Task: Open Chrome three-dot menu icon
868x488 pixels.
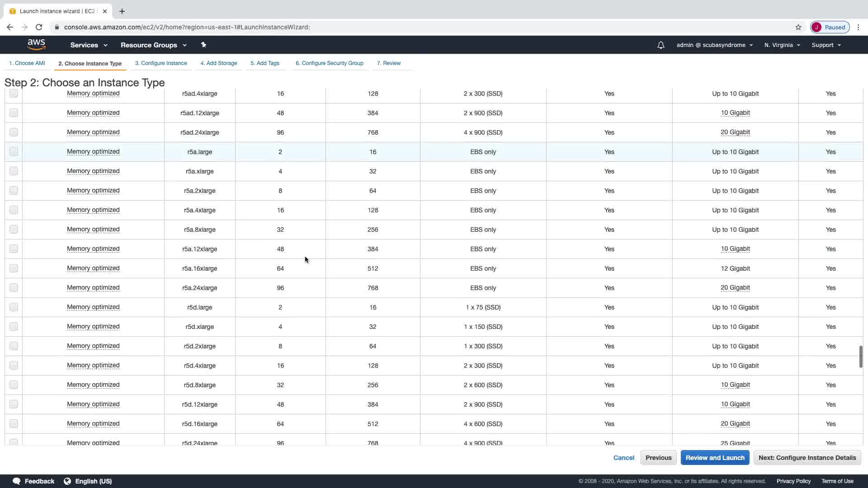Action: [x=858, y=27]
